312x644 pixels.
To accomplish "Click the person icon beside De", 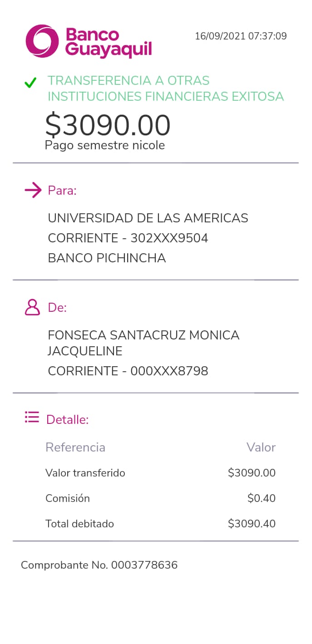I will (32, 307).
